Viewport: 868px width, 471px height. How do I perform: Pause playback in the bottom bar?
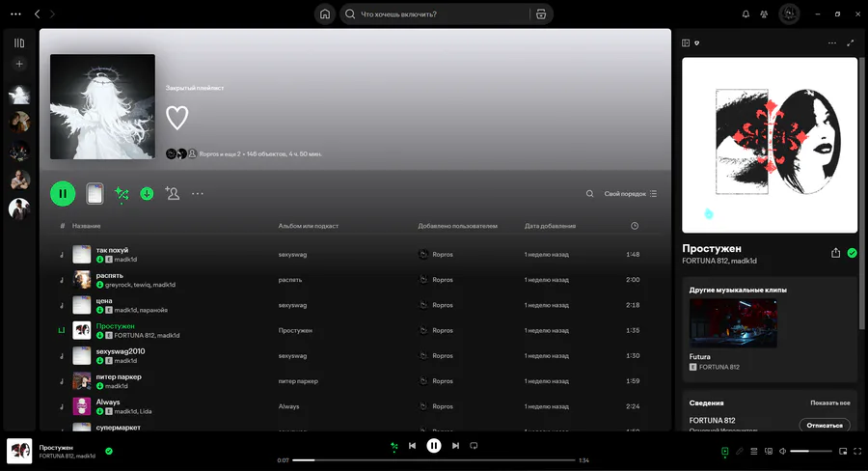tap(433, 446)
